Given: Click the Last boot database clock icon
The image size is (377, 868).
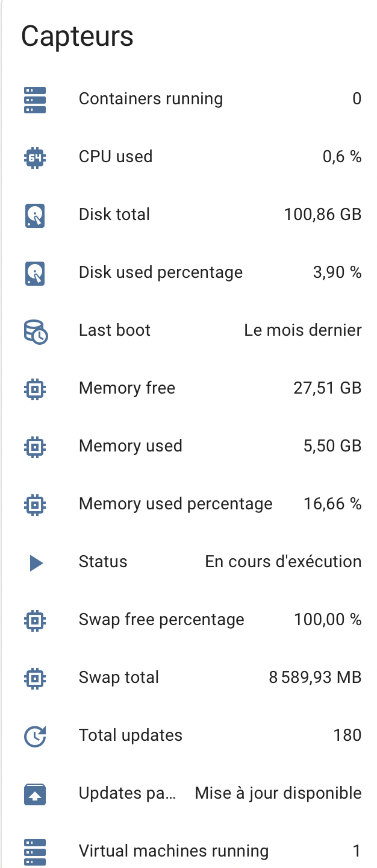Looking at the screenshot, I should tap(36, 332).
